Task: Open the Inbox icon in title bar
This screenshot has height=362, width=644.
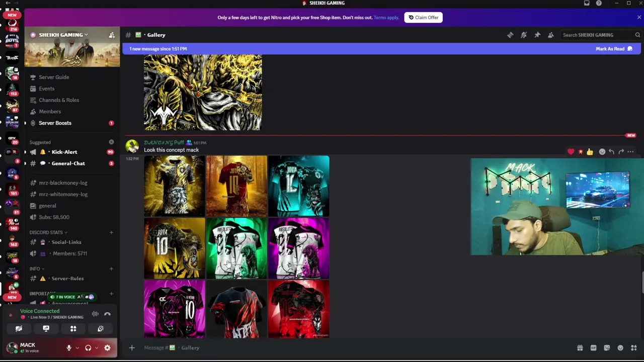Action: point(587,3)
